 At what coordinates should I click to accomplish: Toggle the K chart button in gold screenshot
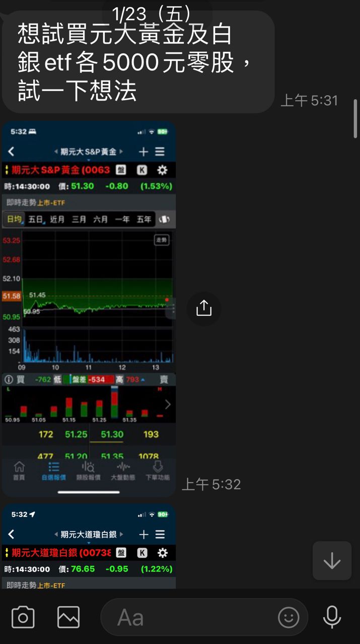click(142, 170)
